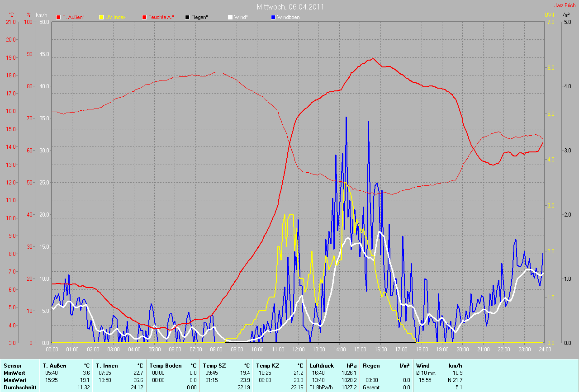579x392 pixels.
Task: Click the red swatch beside T. Außen legend
Action: click(x=58, y=17)
